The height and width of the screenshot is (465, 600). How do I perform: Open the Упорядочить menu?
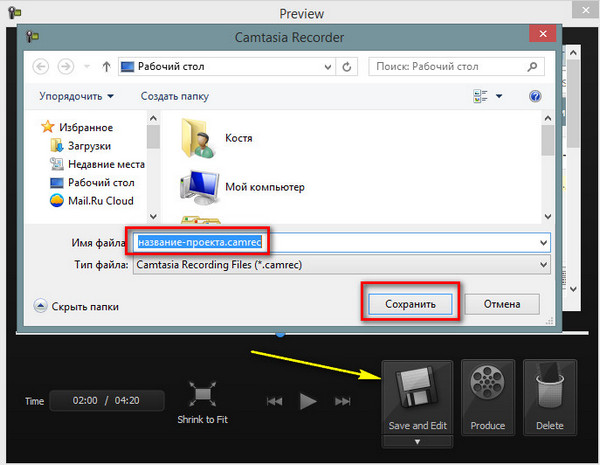tap(76, 97)
